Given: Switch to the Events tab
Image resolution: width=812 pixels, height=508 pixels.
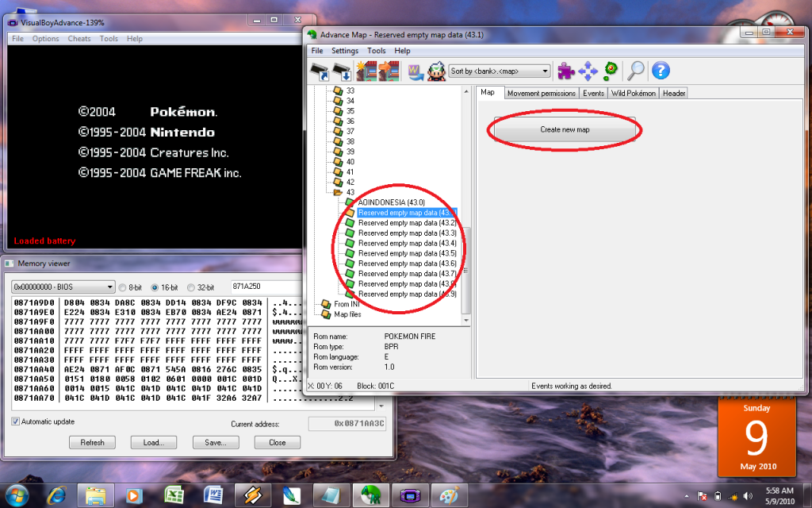Looking at the screenshot, I should (593, 94).
